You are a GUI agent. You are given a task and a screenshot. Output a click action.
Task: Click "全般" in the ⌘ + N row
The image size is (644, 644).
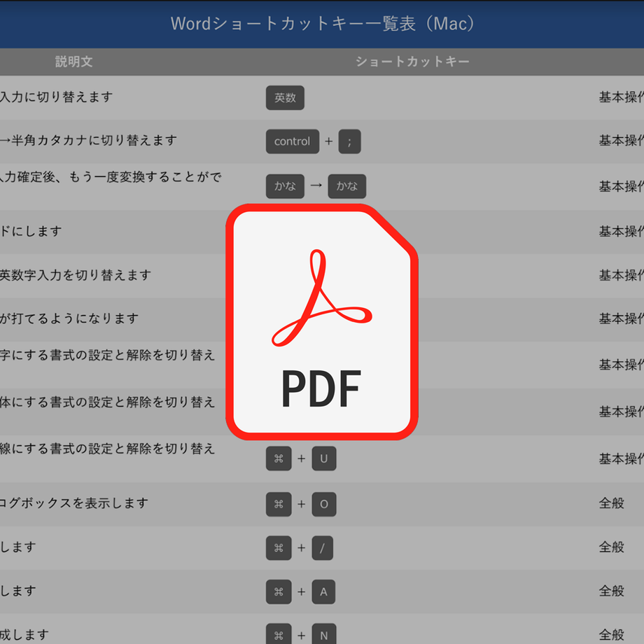coord(612,635)
